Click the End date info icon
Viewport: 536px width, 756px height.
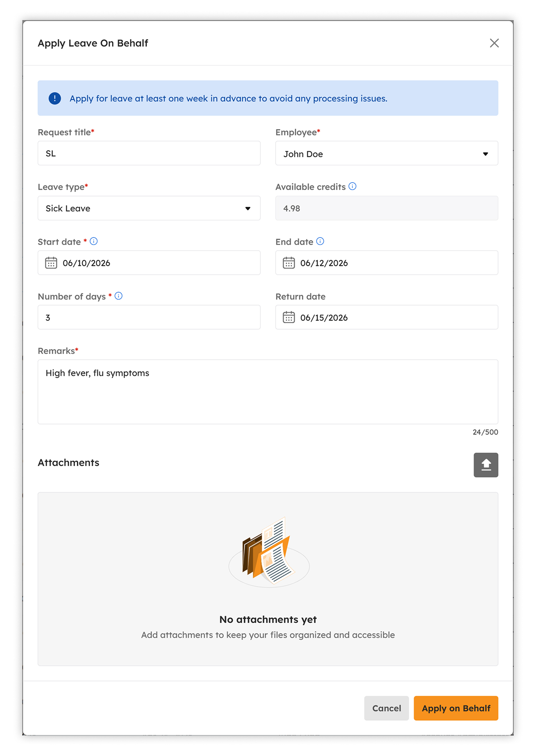320,241
